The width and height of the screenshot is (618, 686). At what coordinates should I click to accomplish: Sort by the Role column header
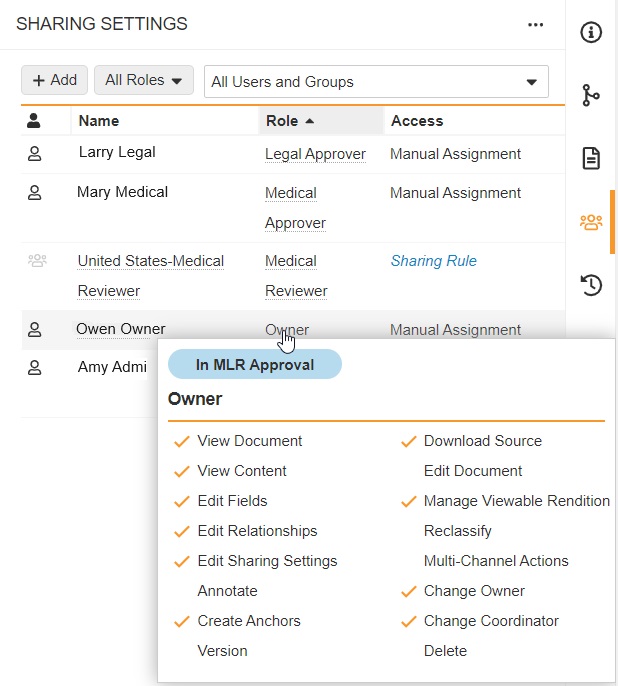[290, 121]
